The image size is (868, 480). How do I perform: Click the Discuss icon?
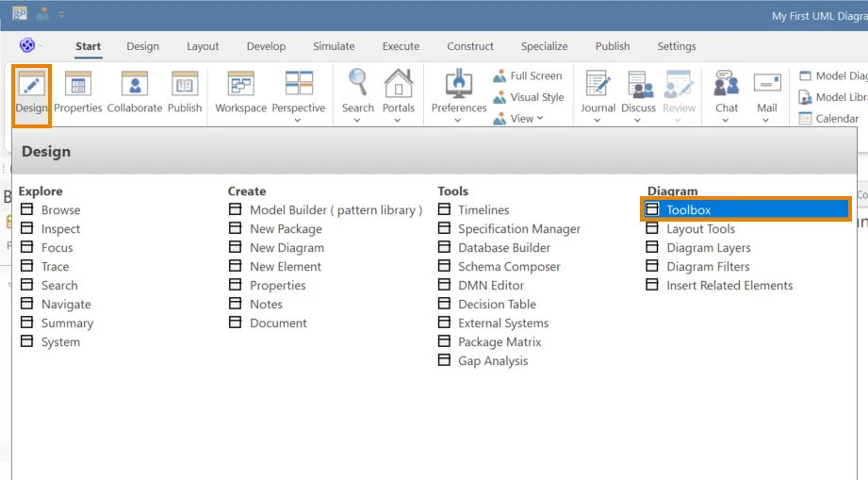point(638,84)
